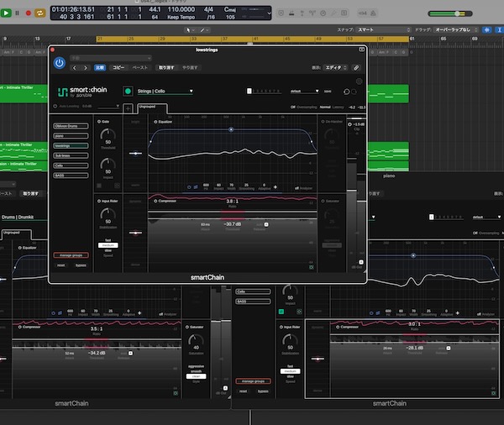Click the yellow cycle range in the ruler

(x=252, y=39)
